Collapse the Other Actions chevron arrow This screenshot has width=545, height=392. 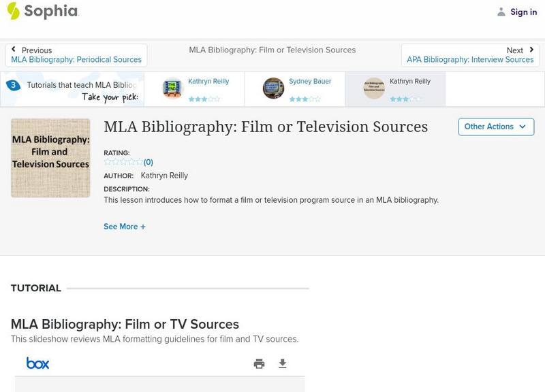(522, 127)
